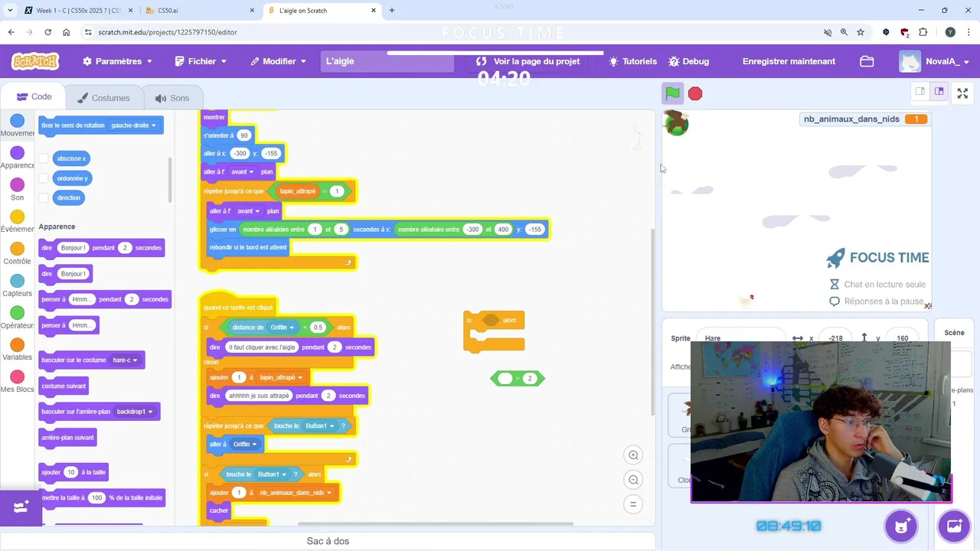
Task: Click the project title field L'aigle
Action: tap(387, 61)
